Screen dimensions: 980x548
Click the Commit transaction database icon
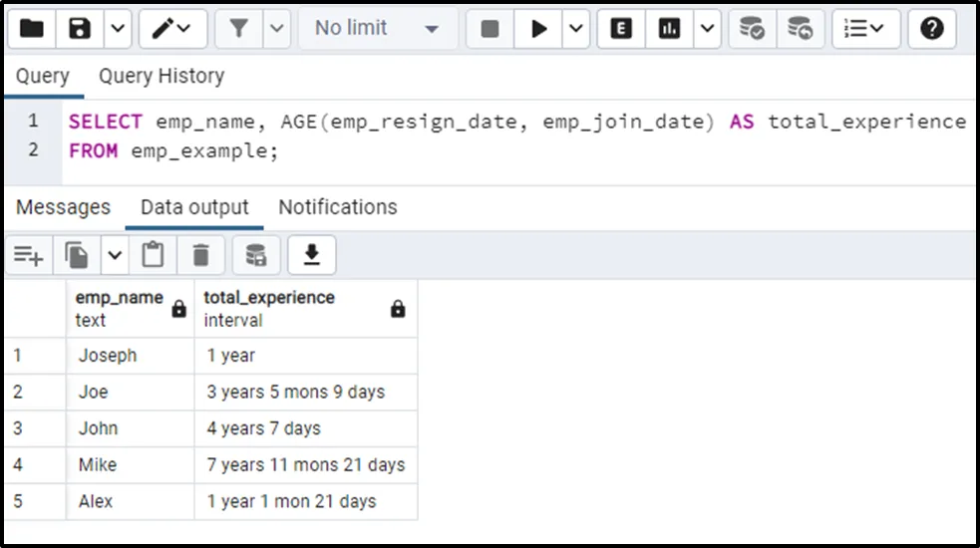(752, 29)
